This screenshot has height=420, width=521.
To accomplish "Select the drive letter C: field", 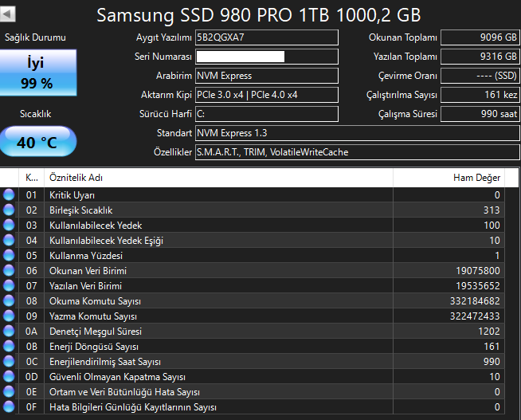I will pyautogui.click(x=267, y=114).
